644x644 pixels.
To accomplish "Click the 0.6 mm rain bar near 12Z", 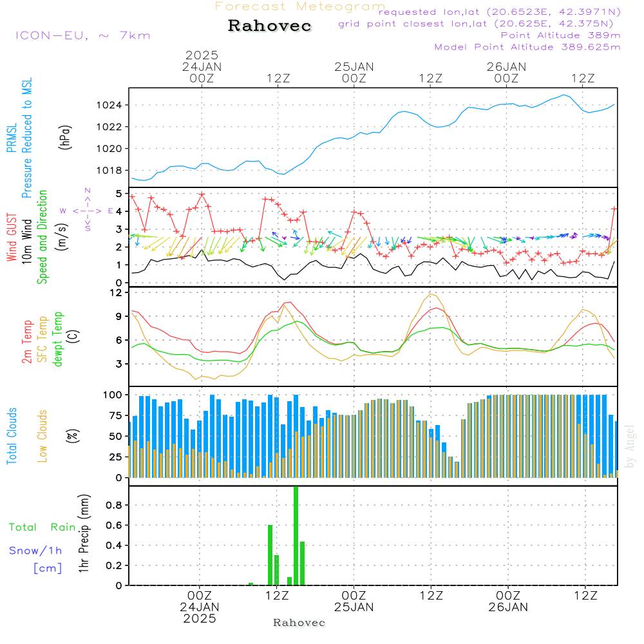I will coord(270,555).
